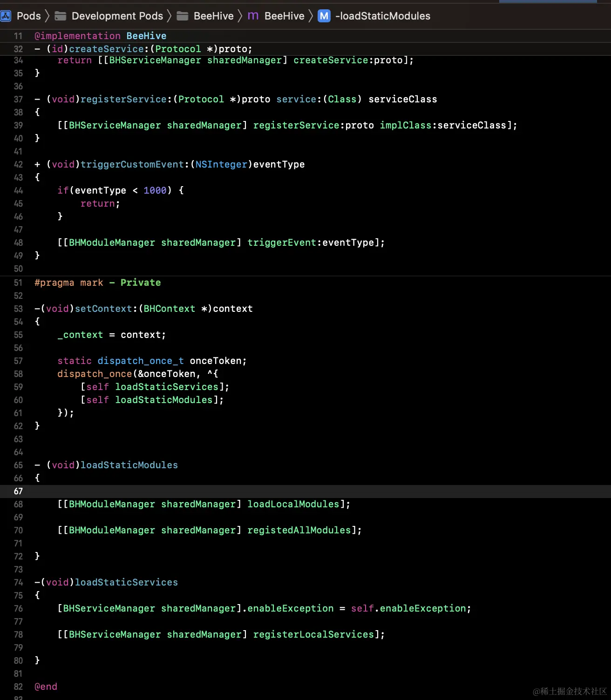Click the blue method 'M' icon
The height and width of the screenshot is (700, 611).
pos(324,16)
